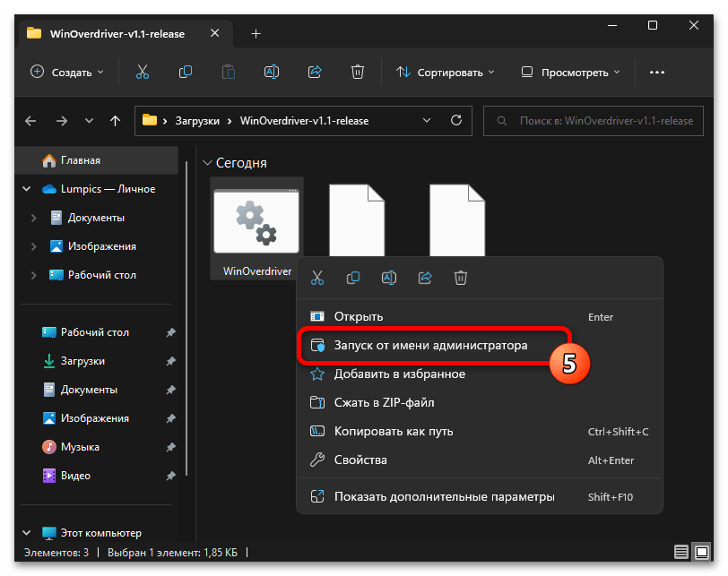Open the Просмотреть dropdown

(x=570, y=73)
